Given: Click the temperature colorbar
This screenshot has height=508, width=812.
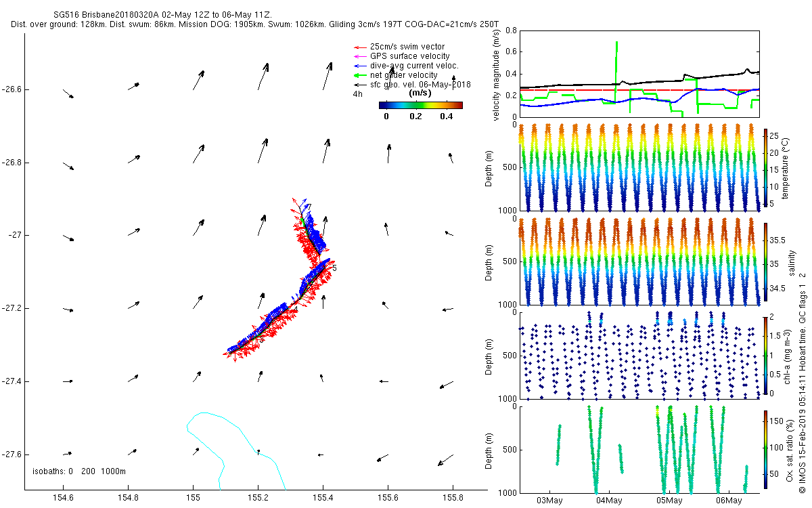Looking at the screenshot, I should coord(765,167).
